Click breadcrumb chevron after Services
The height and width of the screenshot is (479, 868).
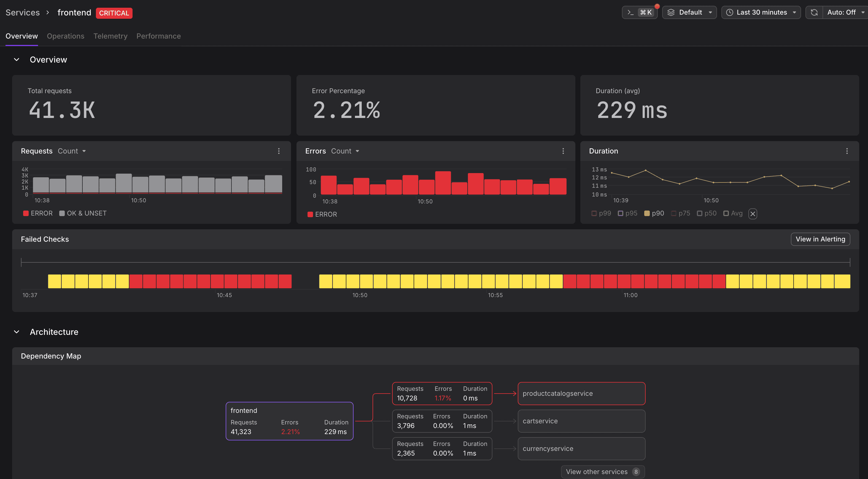pyautogui.click(x=47, y=12)
